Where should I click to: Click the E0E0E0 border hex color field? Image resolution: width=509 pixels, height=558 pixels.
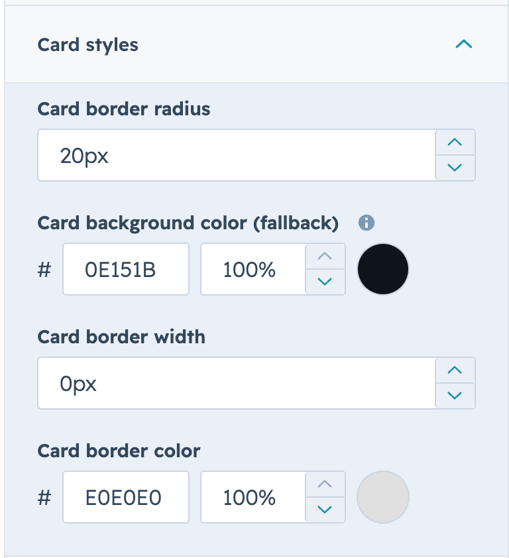point(126,497)
